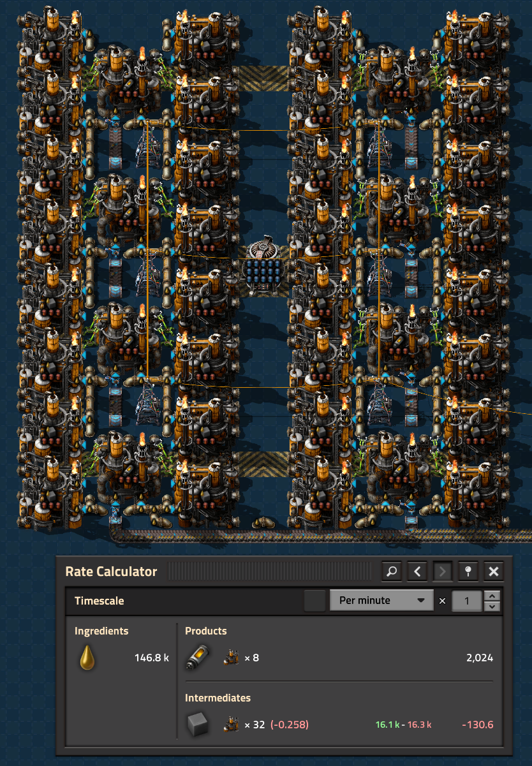Click the solid fuel intermediate cube icon
The image size is (532, 766).
click(196, 725)
